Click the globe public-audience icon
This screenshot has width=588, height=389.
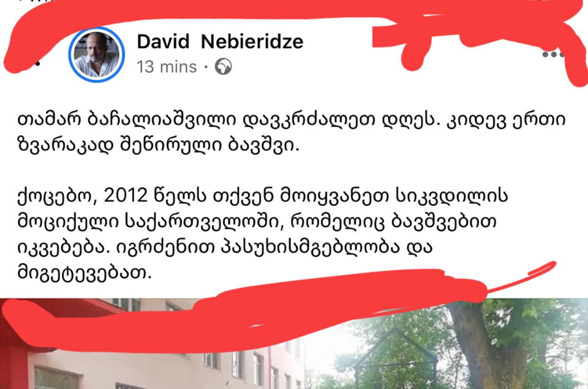223,67
